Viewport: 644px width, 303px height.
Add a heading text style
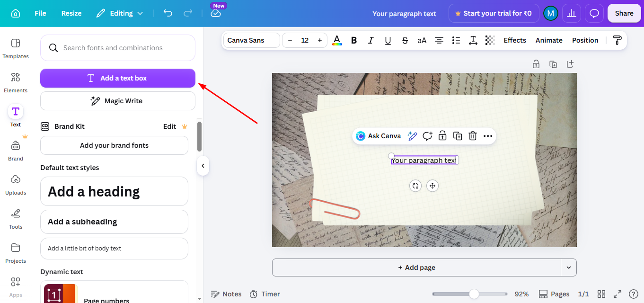coord(114,191)
